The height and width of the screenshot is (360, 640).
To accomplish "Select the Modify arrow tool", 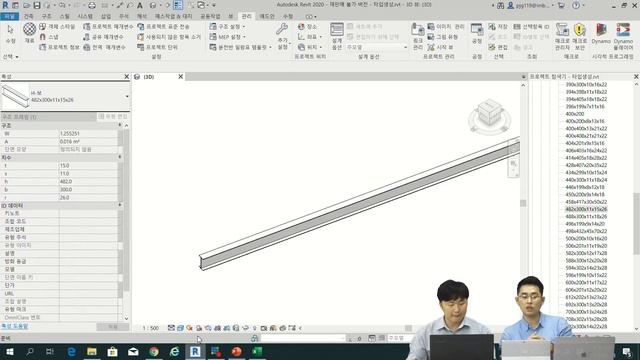I will (11, 33).
